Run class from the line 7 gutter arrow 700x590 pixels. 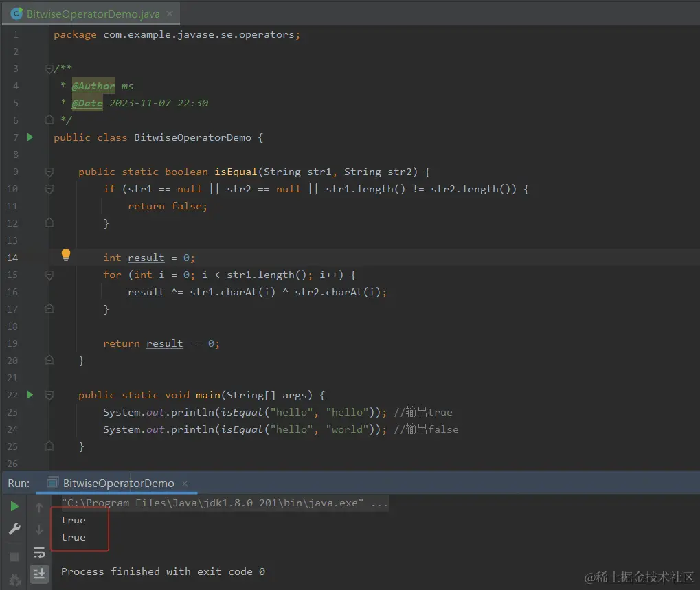tap(30, 137)
